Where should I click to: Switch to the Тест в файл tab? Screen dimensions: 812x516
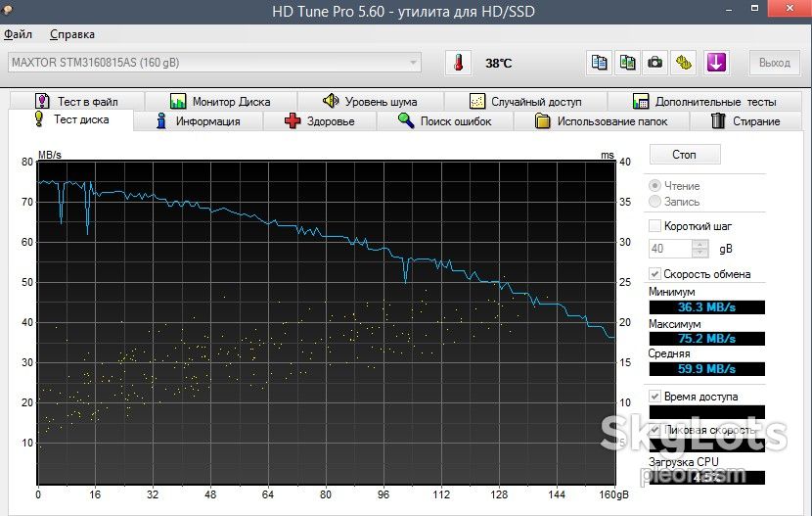coord(77,101)
